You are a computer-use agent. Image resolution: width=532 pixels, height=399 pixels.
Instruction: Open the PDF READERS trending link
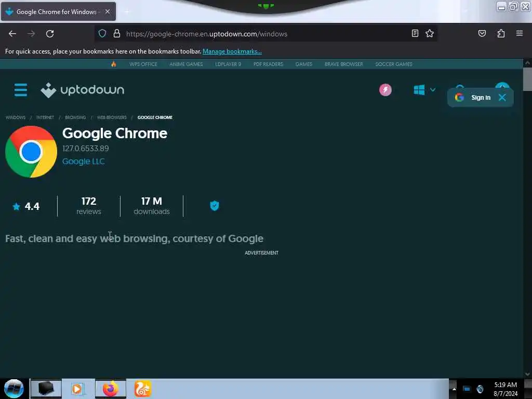click(x=268, y=64)
